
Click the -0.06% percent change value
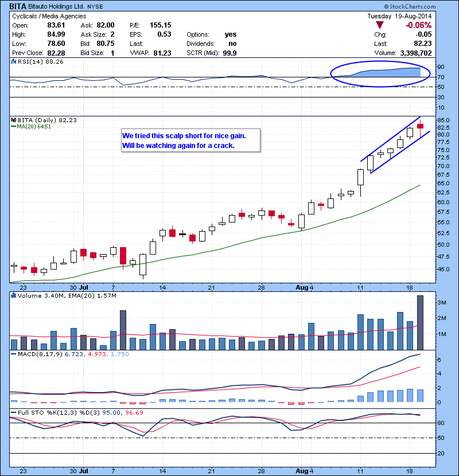pos(419,25)
